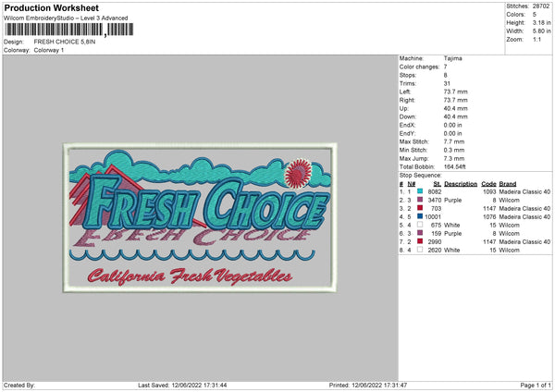Click the 'N#' column header
This screenshot has width=555, height=392.
tap(411, 184)
